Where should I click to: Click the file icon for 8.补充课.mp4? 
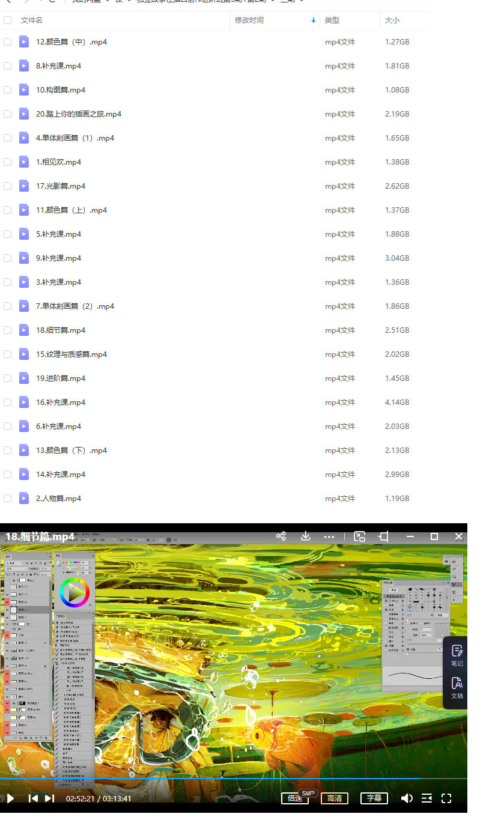click(24, 66)
